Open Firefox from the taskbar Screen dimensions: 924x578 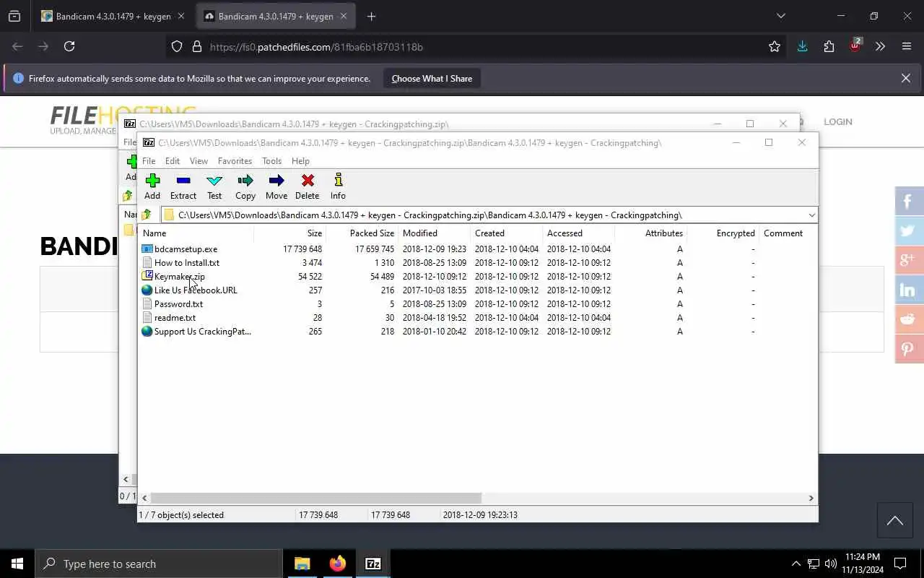(338, 564)
